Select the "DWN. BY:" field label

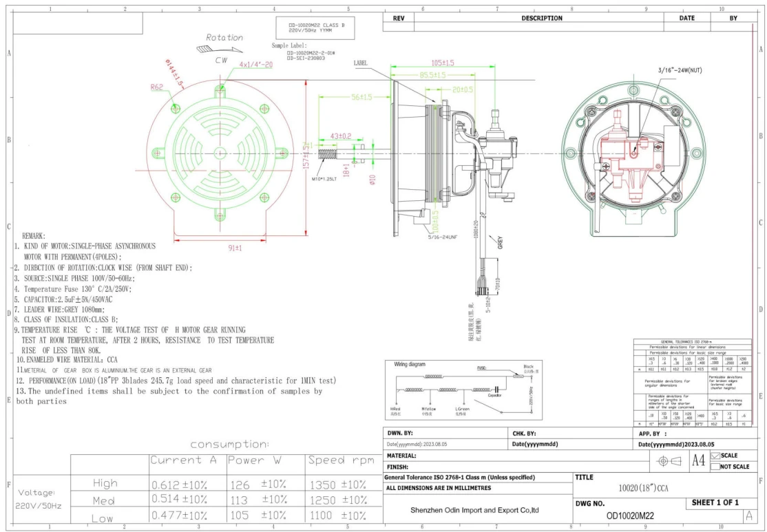pyautogui.click(x=400, y=434)
